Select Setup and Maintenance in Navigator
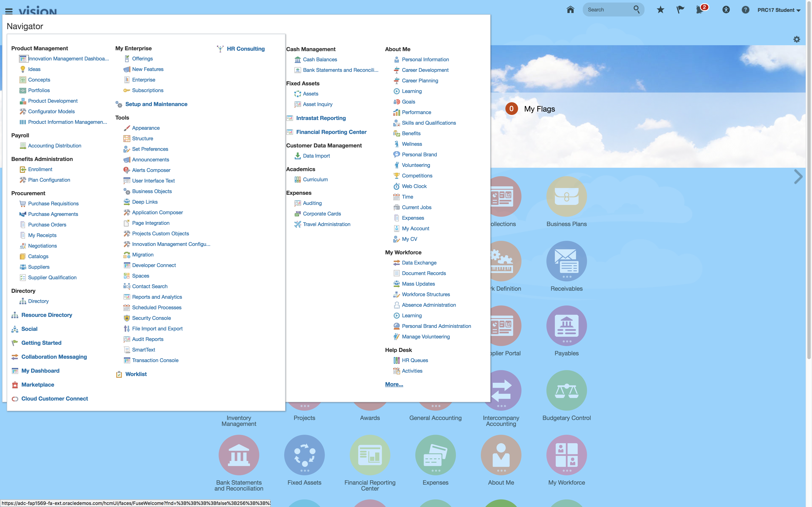This screenshot has height=507, width=812. coord(156,104)
